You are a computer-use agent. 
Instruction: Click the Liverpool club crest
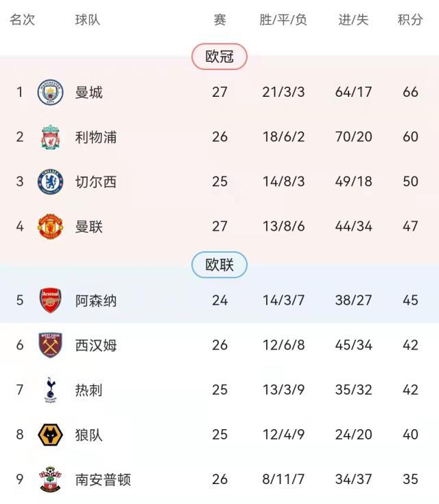pyautogui.click(x=50, y=137)
